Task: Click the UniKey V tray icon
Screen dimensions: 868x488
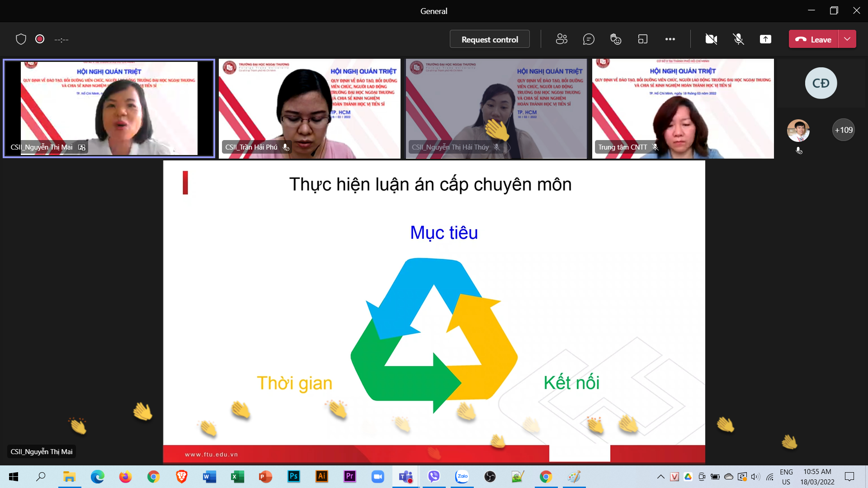Action: 675,477
